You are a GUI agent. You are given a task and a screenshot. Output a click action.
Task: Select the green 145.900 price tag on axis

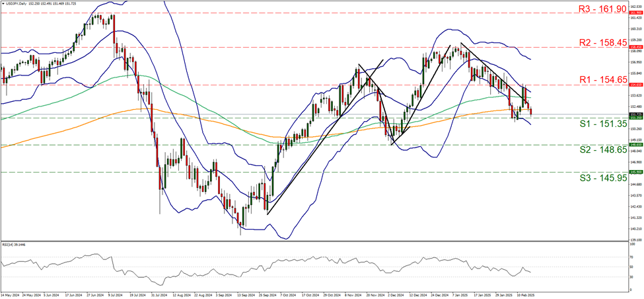634,172
